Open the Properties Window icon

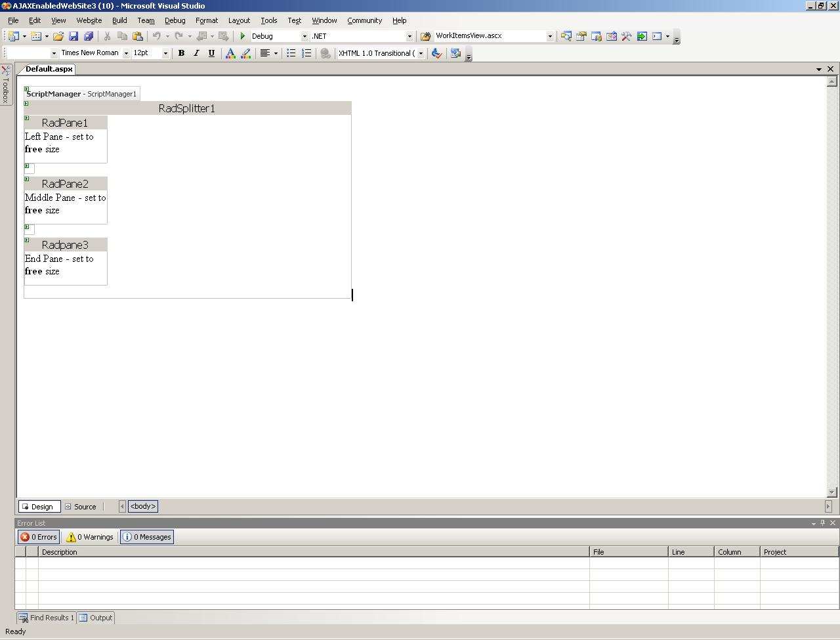click(581, 36)
